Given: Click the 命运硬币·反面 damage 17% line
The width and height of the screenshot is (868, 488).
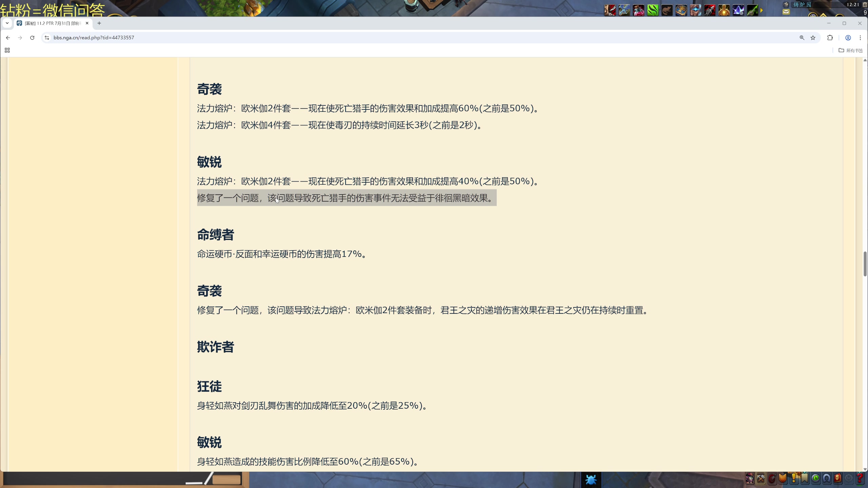Looking at the screenshot, I should click(282, 254).
